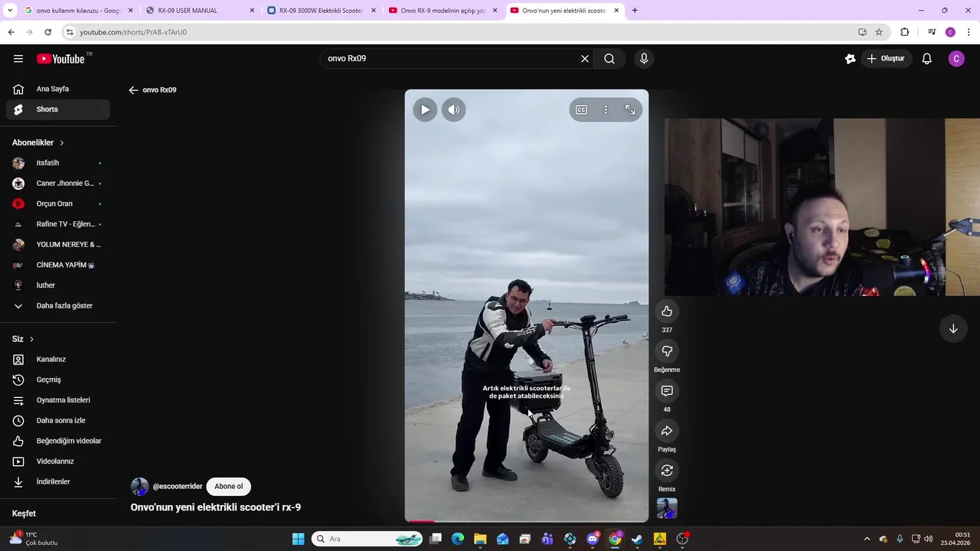The height and width of the screenshot is (551, 980).
Task: Open the Rafine TV subscription
Action: 58,224
